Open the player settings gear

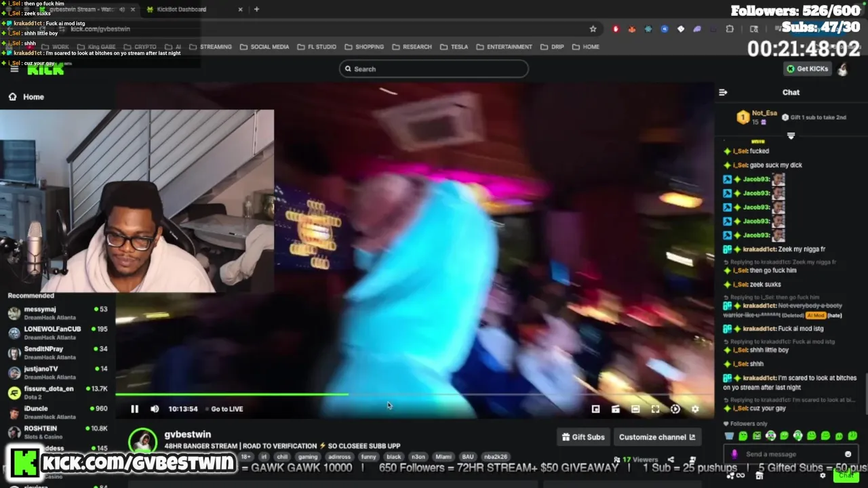[x=695, y=409]
